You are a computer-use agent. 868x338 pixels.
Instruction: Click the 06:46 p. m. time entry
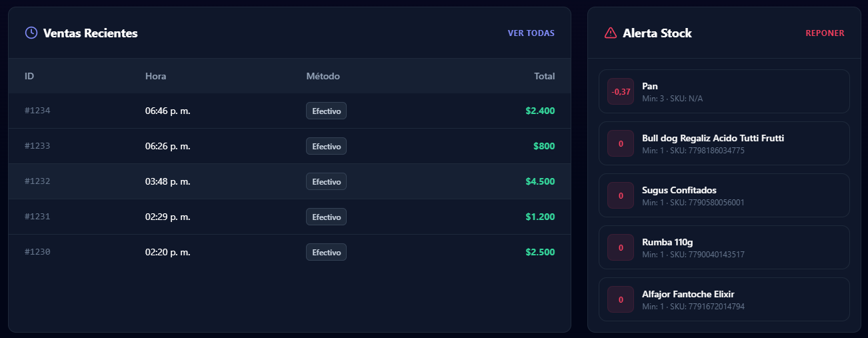click(168, 111)
